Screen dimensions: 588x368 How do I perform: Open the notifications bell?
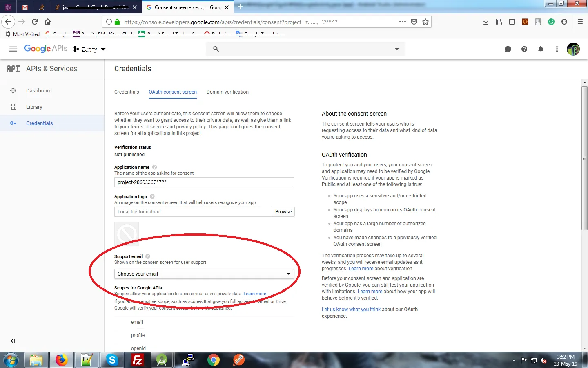[541, 49]
